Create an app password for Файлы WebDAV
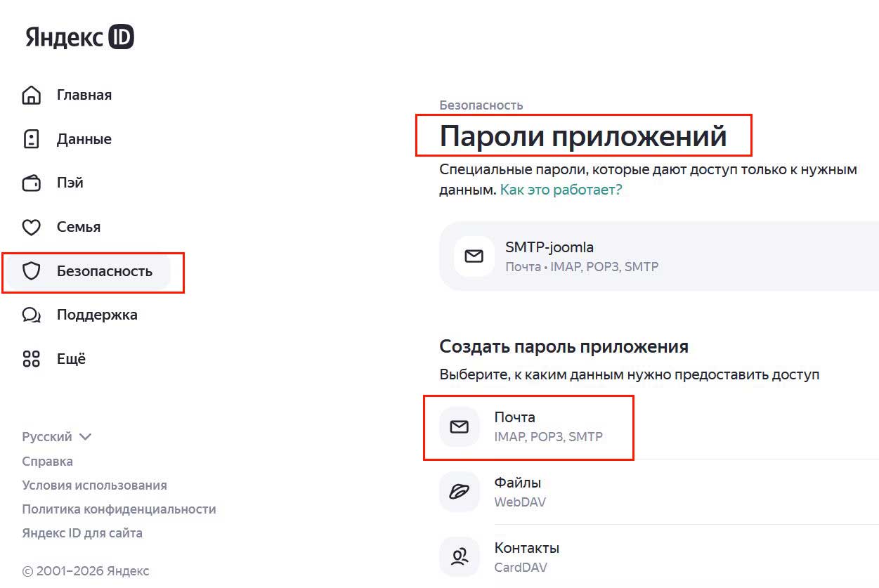 (x=659, y=492)
